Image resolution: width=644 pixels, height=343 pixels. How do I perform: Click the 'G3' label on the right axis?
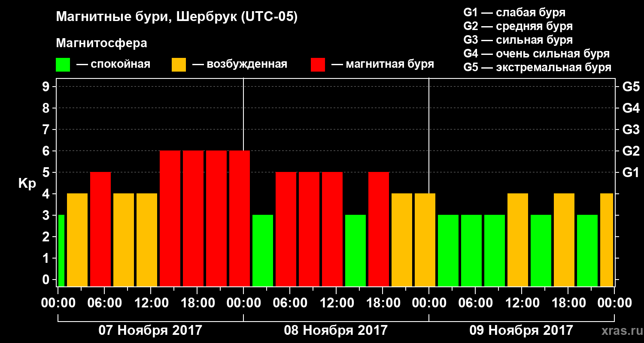[x=631, y=129]
